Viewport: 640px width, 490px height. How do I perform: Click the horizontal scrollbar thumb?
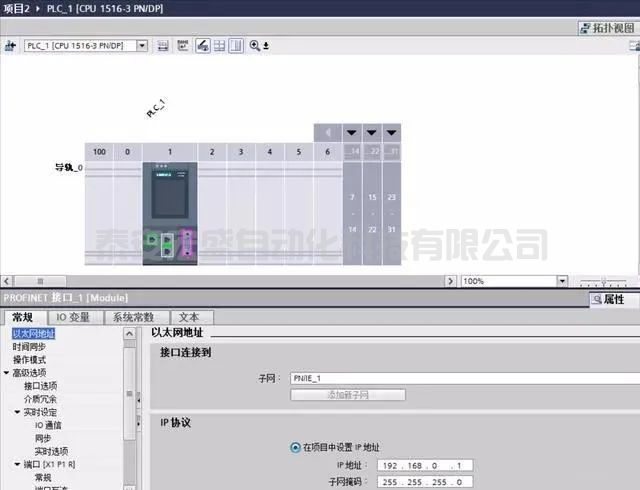point(40,281)
